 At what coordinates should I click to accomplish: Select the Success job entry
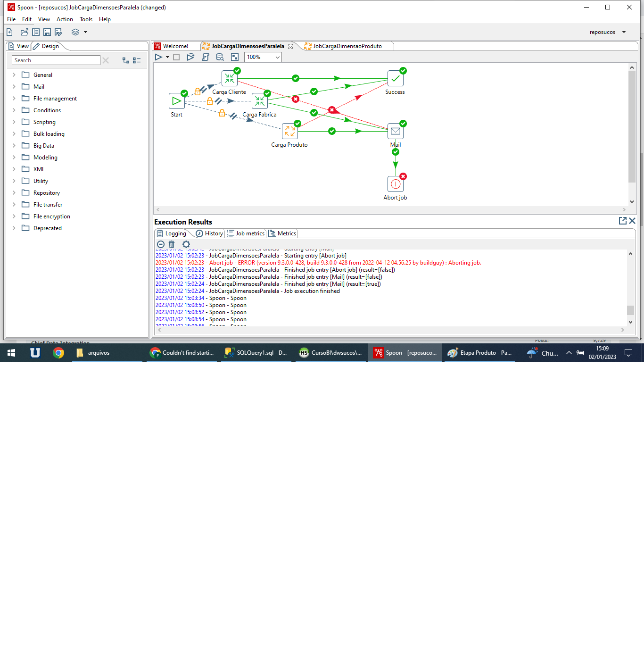(396, 78)
